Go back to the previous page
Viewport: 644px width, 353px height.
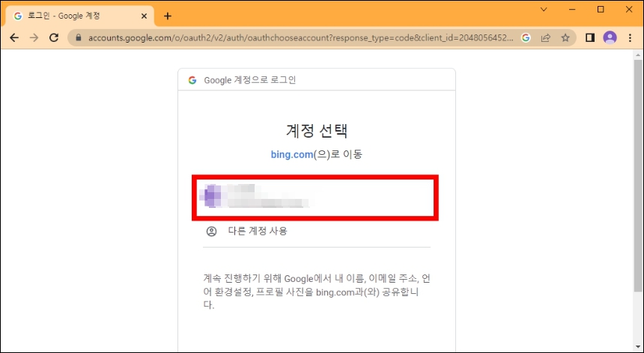[x=14, y=38]
